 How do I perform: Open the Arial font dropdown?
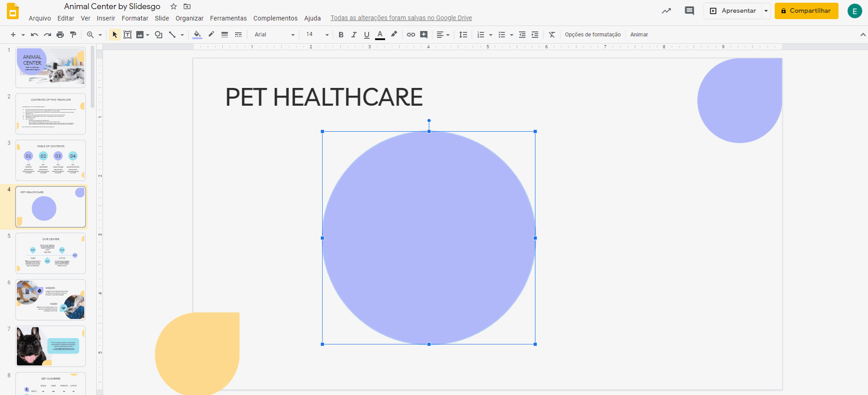coord(274,35)
